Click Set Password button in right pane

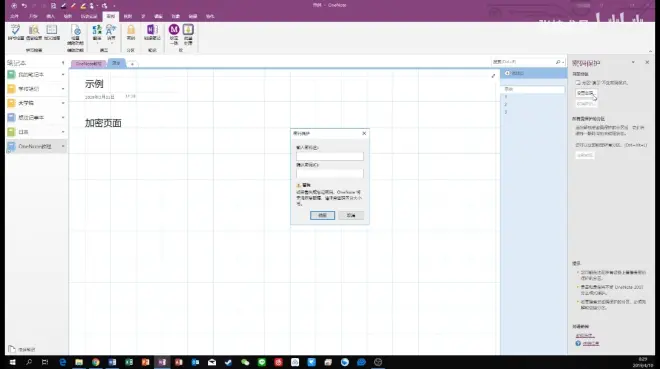tap(586, 93)
